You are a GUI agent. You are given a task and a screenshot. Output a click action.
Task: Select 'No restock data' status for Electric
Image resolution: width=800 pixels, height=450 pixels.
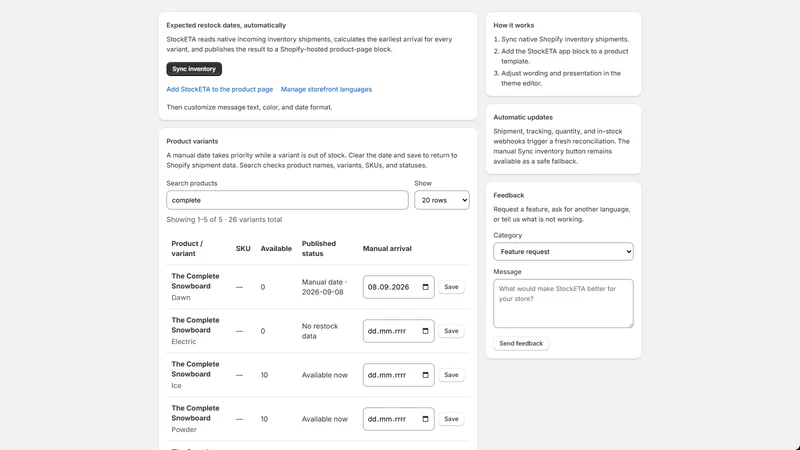tap(320, 331)
